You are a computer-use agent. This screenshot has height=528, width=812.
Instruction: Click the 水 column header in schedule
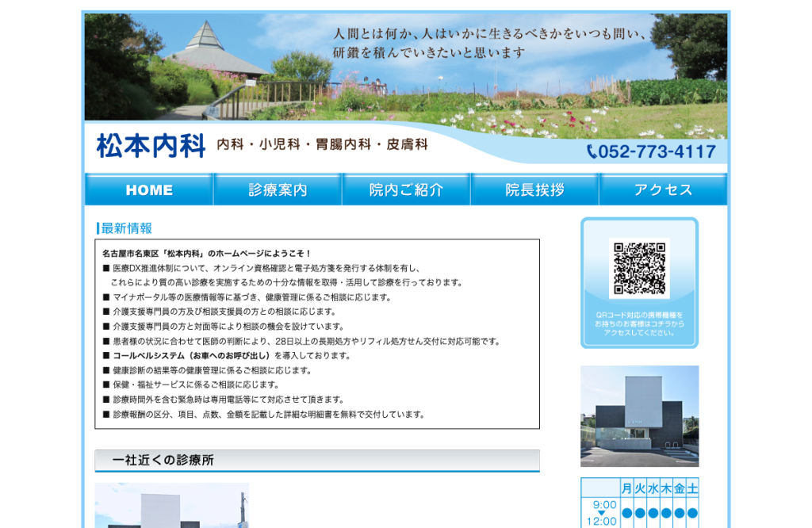point(653,488)
